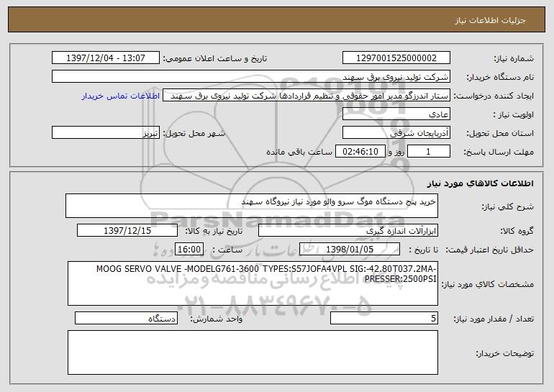Select the section heading اطلاعات کالاهای مورد نیاز
The image size is (554, 392).
click(480, 183)
